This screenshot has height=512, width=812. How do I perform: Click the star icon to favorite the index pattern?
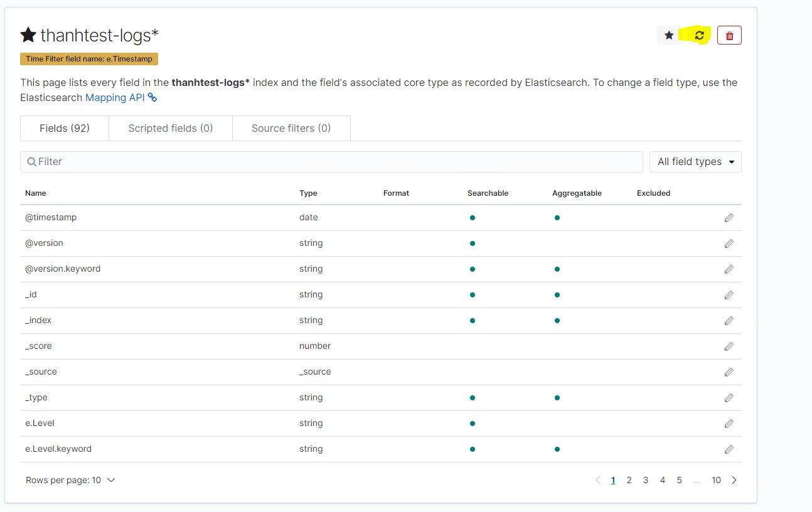coord(668,35)
